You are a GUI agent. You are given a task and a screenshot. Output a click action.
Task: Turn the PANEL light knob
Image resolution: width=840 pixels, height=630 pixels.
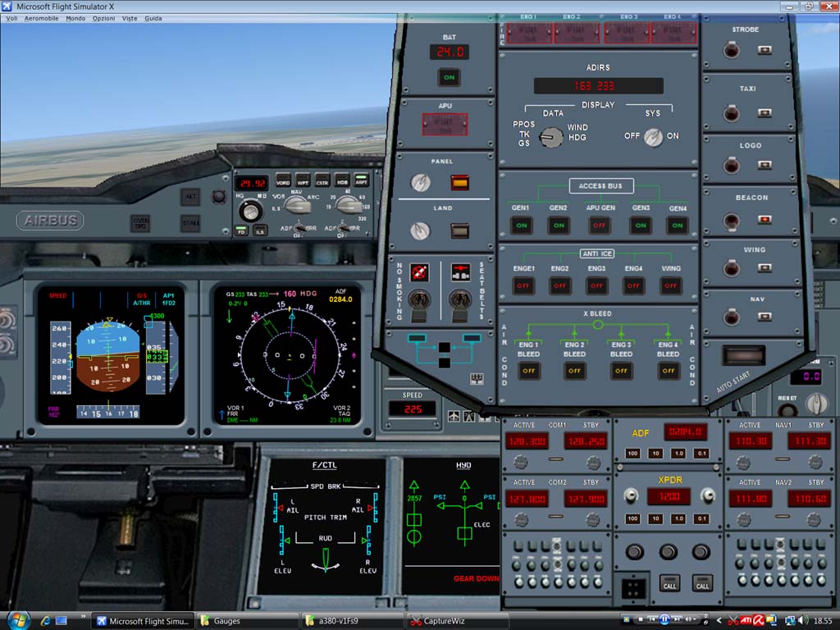(421, 183)
